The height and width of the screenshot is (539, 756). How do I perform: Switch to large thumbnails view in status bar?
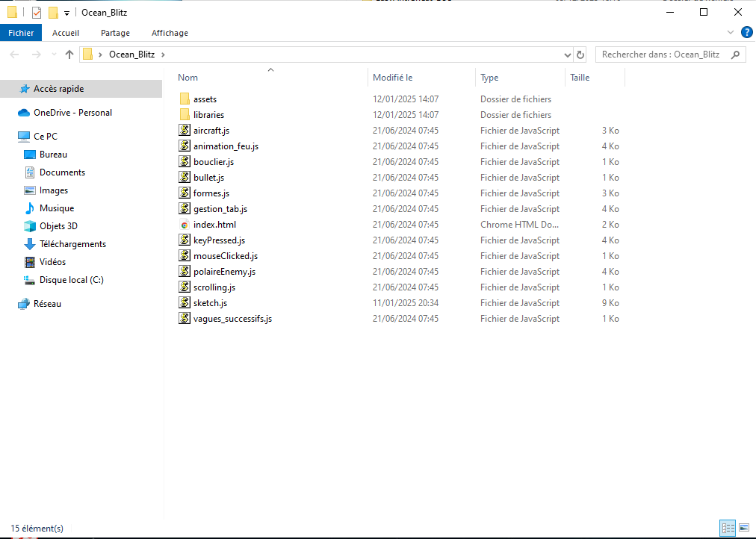pos(744,528)
